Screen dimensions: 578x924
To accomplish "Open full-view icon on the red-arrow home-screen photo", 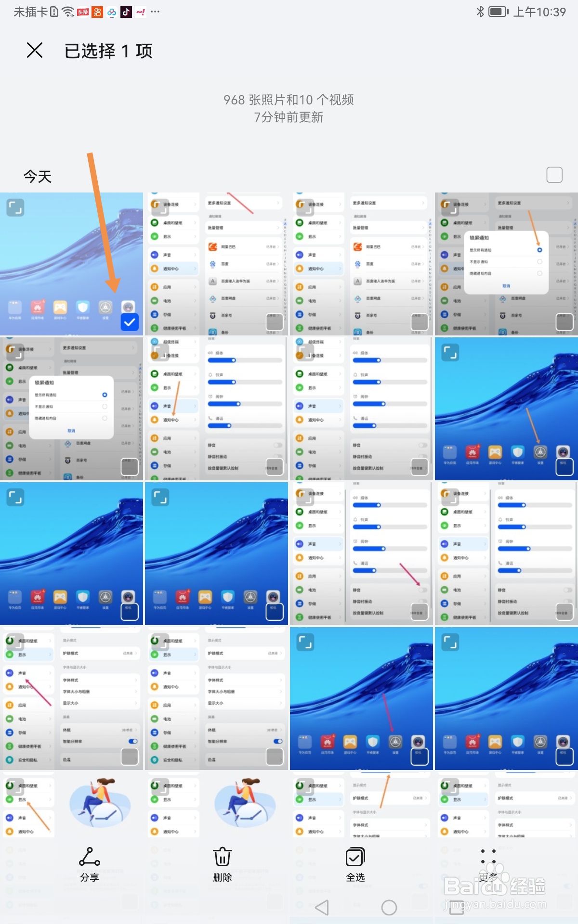I will tap(305, 642).
